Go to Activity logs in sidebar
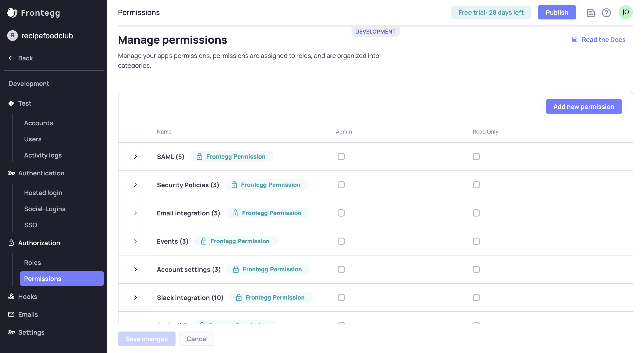Screen dimensions: 644x353 pyautogui.click(x=43, y=155)
